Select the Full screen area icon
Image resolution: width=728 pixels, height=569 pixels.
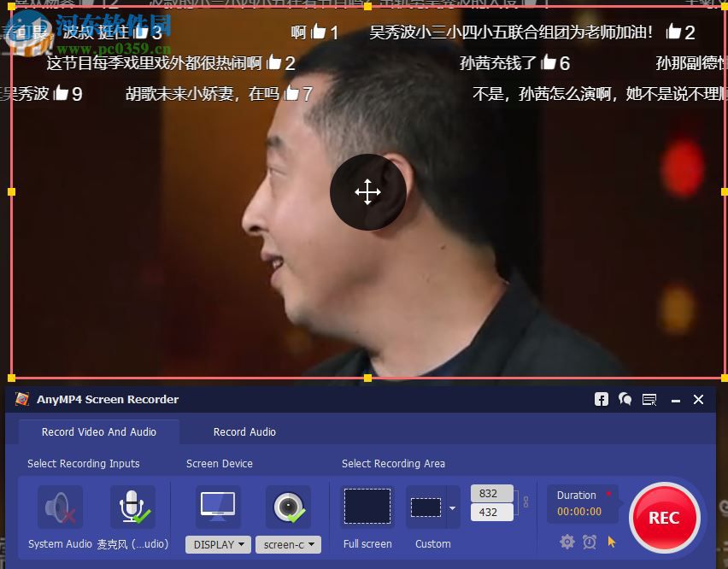coord(367,506)
